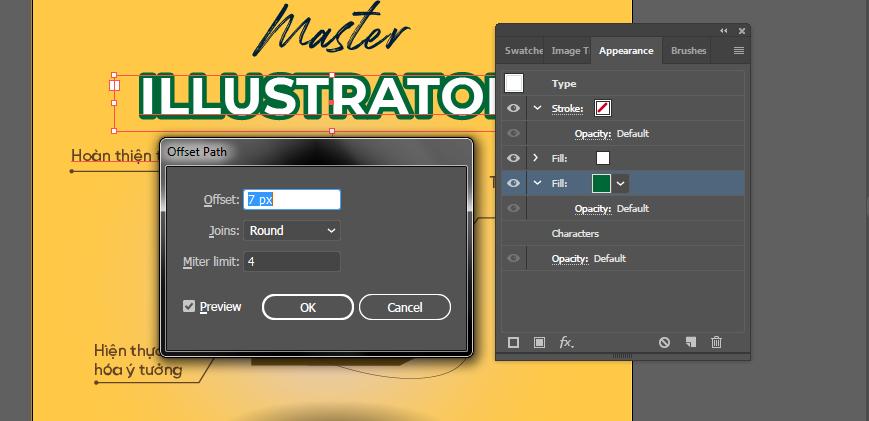
Task: Click the green Fill color swatch
Action: tap(601, 183)
